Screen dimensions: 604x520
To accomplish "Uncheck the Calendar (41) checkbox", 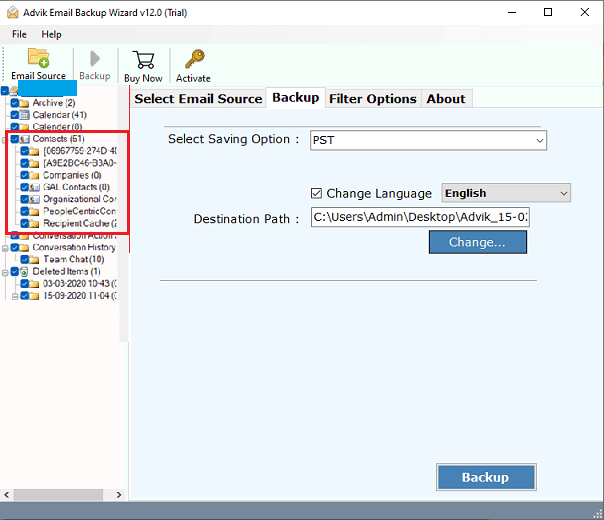I will coord(15,115).
